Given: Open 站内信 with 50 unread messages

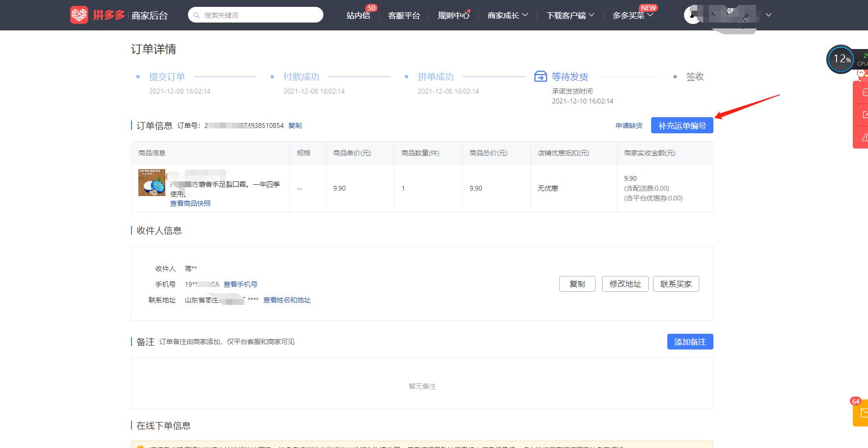Looking at the screenshot, I should click(358, 15).
